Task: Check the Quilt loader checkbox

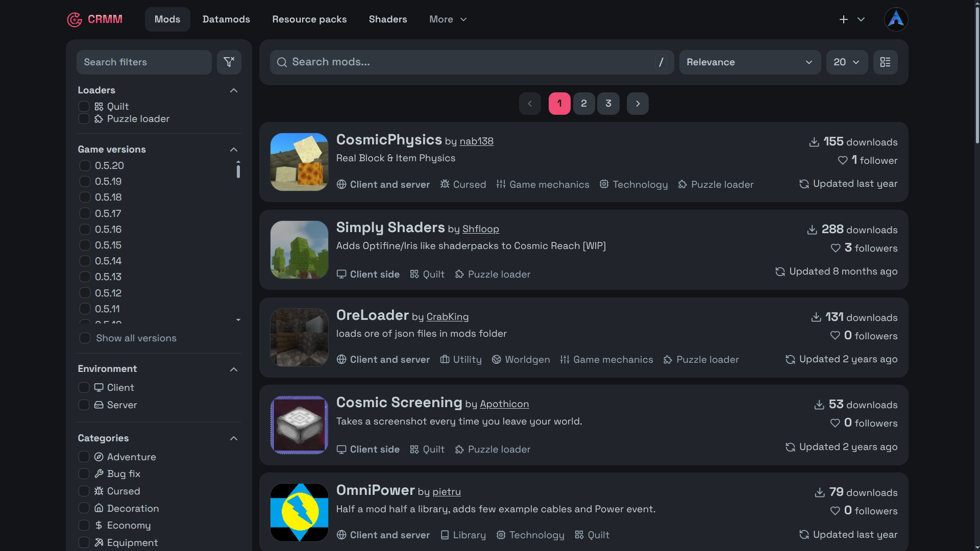Action: pos(84,107)
